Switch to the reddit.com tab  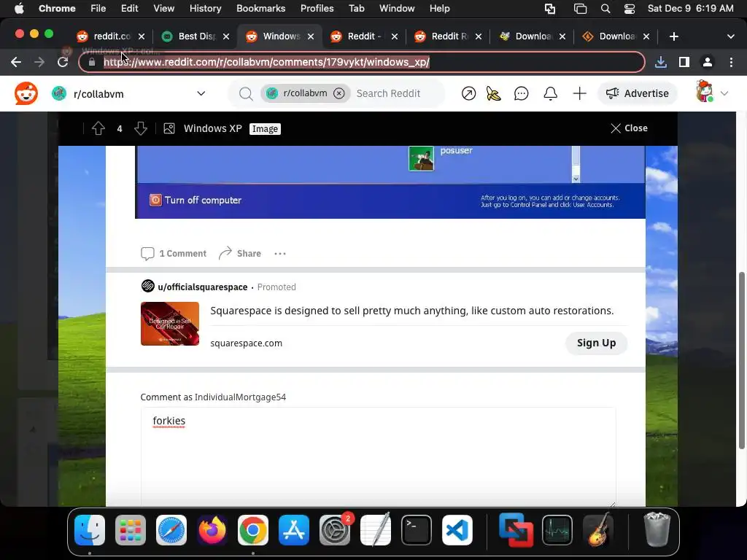coord(111,36)
